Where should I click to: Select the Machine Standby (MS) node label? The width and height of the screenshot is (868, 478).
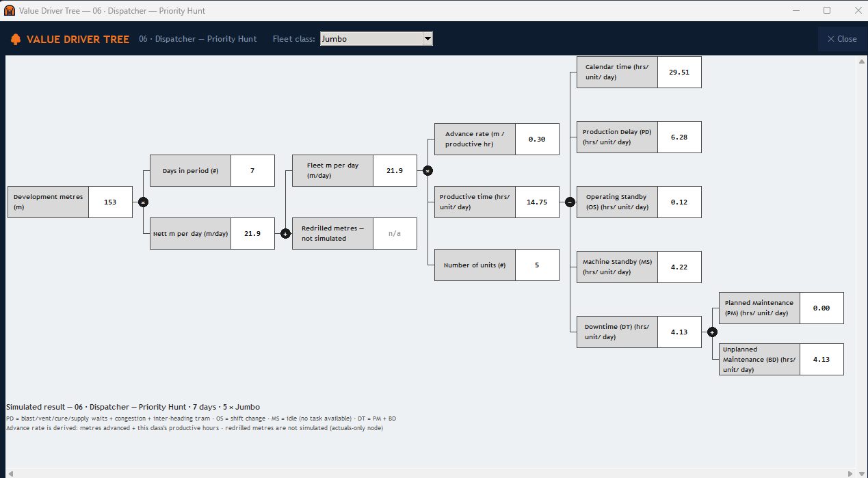[x=618, y=267]
